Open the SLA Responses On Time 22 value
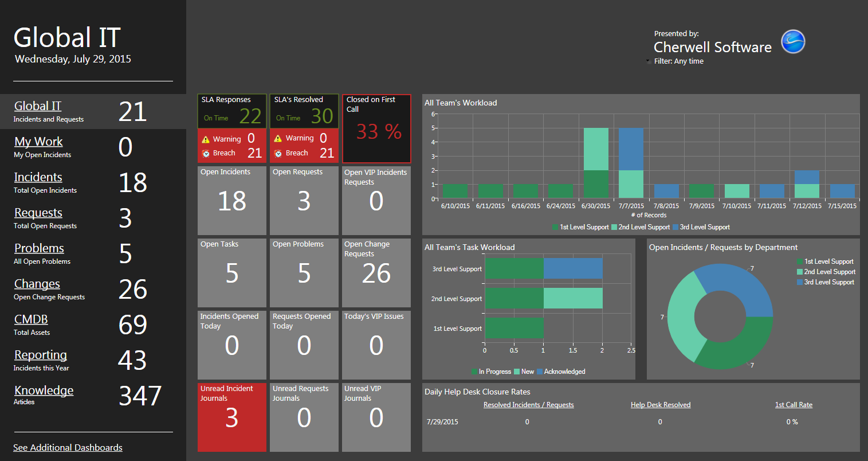The height and width of the screenshot is (461, 868). coord(250,116)
